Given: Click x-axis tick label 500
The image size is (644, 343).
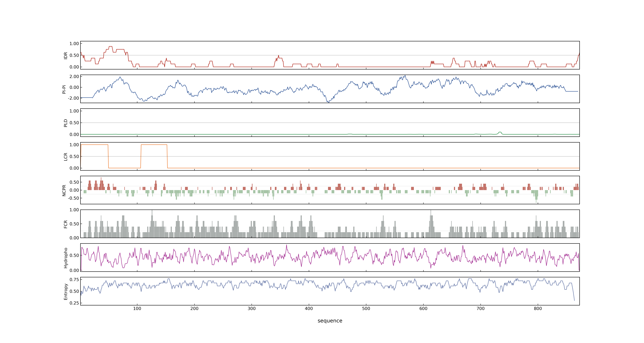Looking at the screenshot, I should tap(366, 309).
